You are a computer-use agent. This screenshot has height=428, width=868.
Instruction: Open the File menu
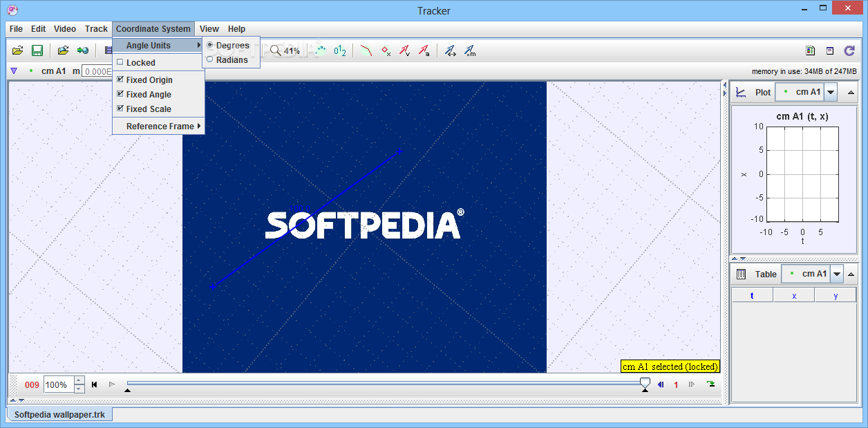16,29
